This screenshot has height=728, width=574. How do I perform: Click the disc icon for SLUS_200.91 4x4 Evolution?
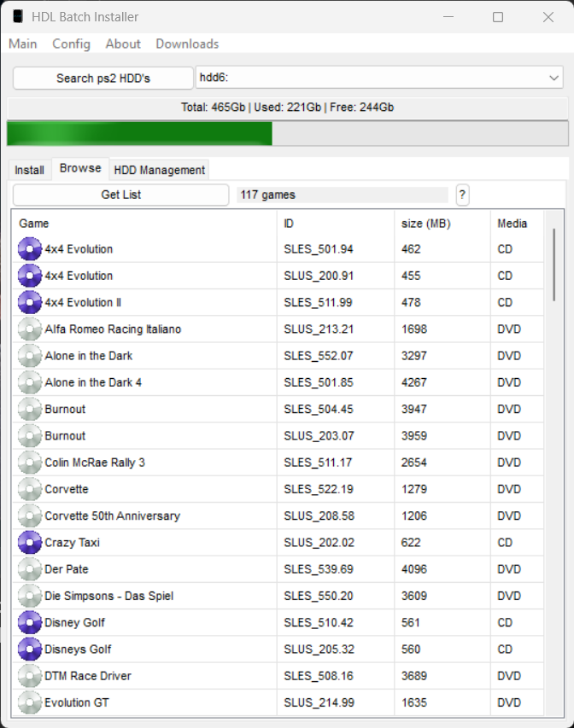click(30, 276)
